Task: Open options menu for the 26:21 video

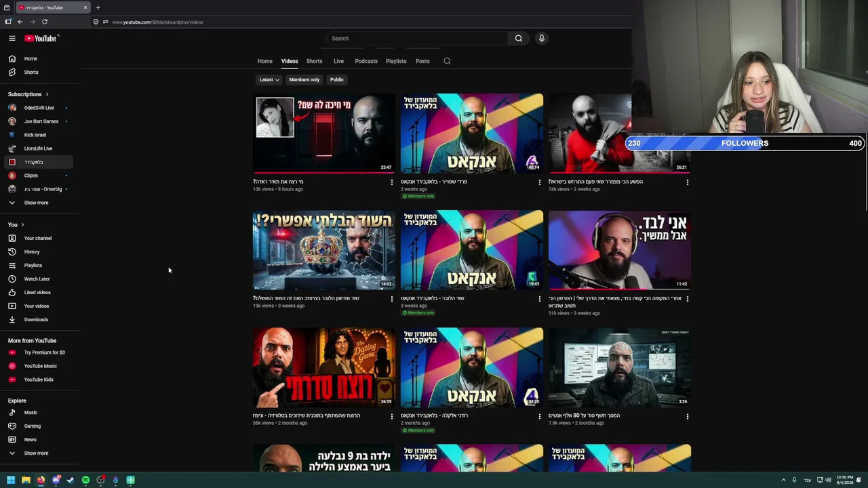Action: tap(687, 182)
